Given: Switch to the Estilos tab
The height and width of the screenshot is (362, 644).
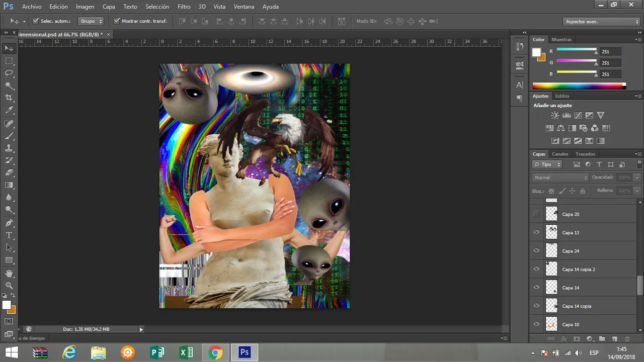Looking at the screenshot, I should (562, 96).
